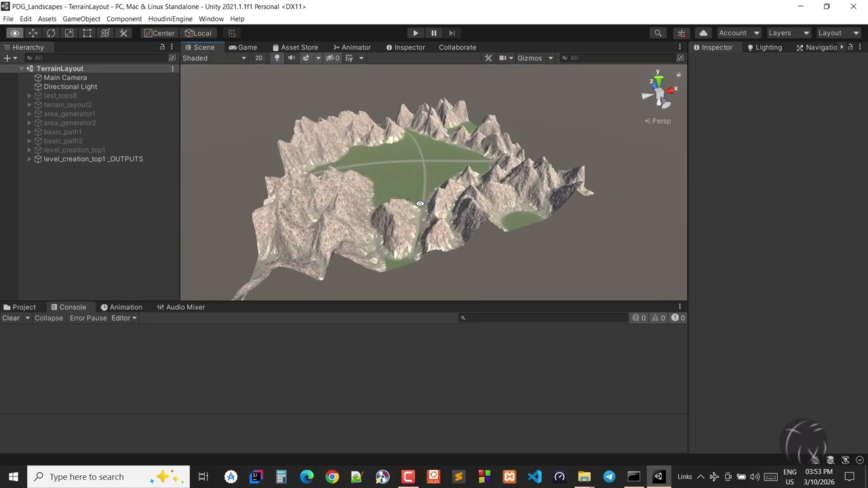Select the Rect transform tool
The height and width of the screenshot is (488, 868).
[x=87, y=33]
